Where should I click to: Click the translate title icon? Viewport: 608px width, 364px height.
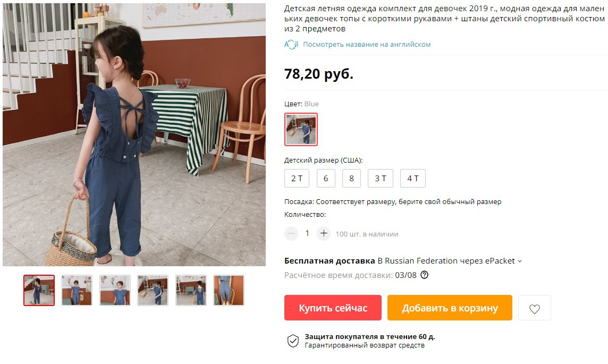tap(291, 45)
